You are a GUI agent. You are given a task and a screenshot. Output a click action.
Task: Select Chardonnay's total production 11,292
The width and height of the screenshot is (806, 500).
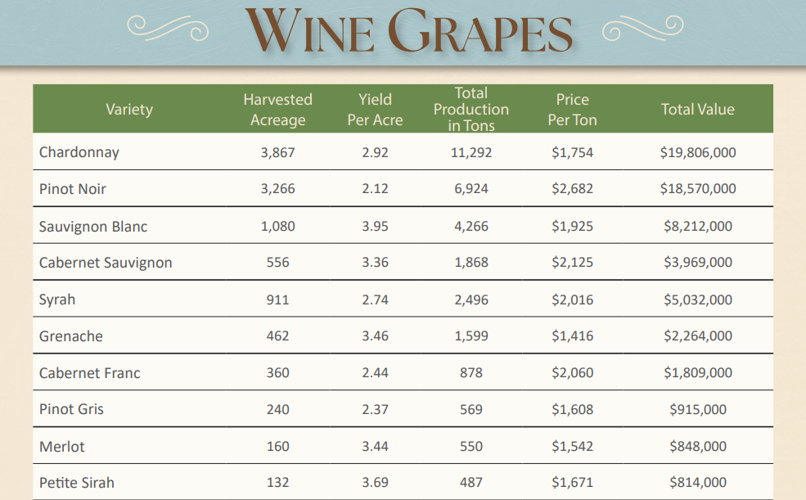471,152
